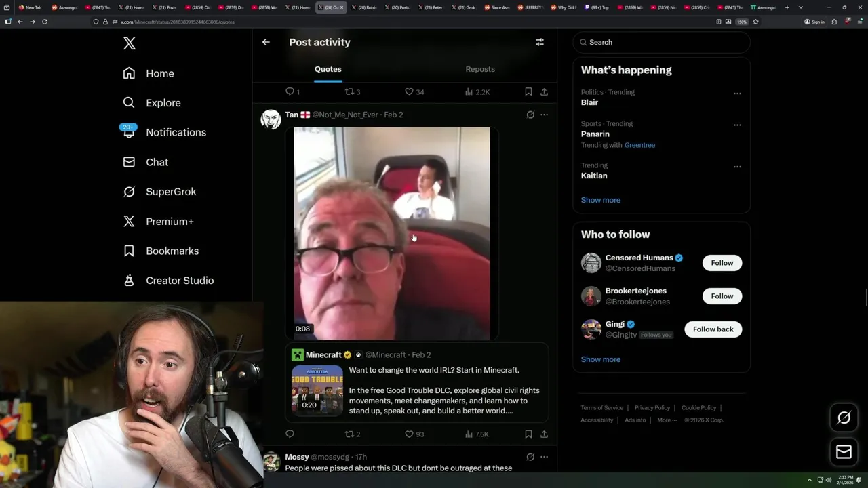Open the Blair trending topic
Viewport: 868px width, 488px height.
click(589, 102)
